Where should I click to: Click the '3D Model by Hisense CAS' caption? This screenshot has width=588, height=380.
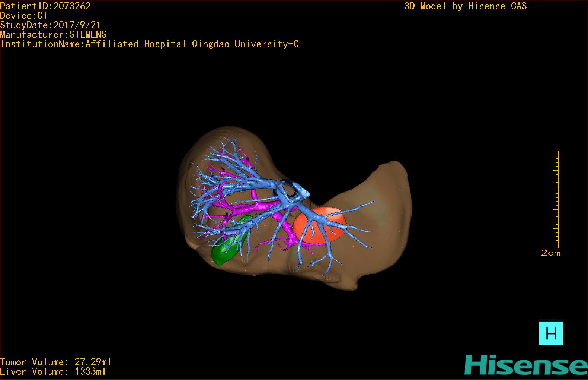[466, 6]
